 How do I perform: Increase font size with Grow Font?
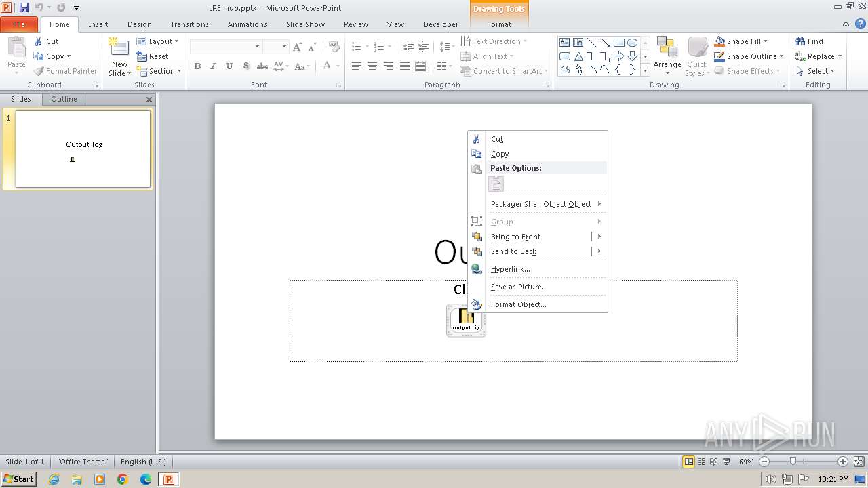[298, 47]
